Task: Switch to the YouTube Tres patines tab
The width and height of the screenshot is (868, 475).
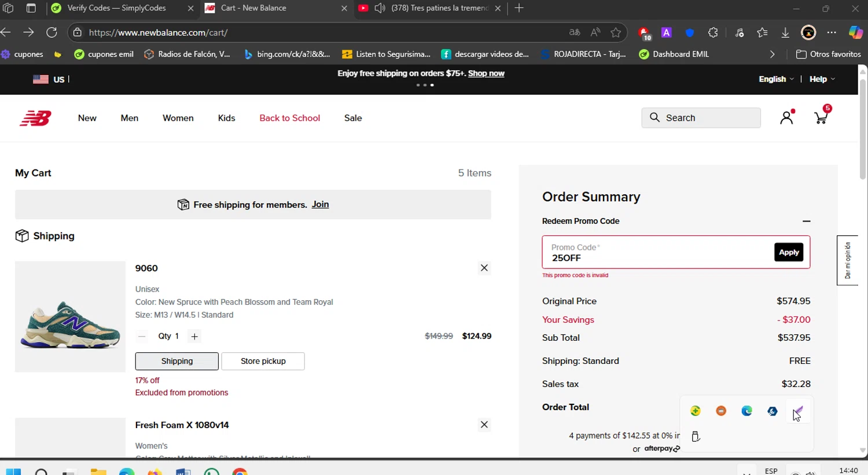Action: tap(431, 8)
